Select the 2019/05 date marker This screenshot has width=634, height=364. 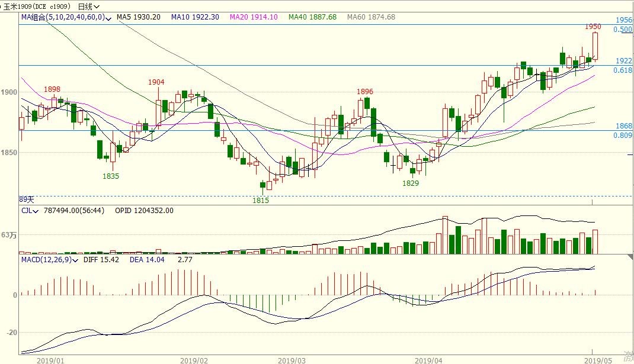coord(598,359)
